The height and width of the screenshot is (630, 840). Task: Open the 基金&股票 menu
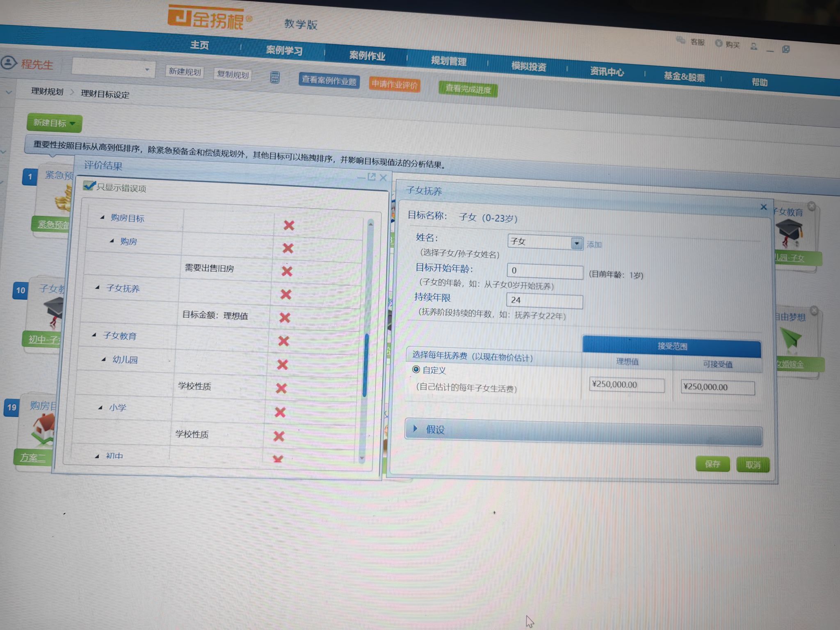684,77
